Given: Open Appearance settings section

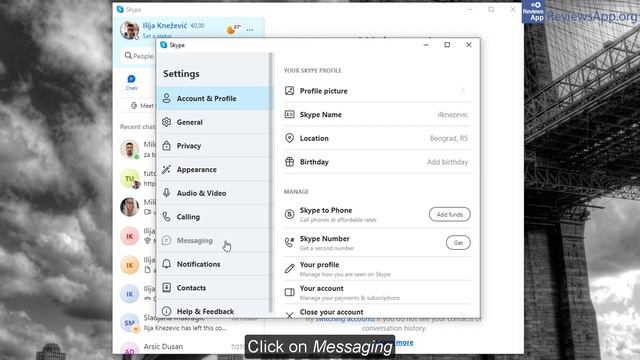Looking at the screenshot, I should (x=214, y=169).
